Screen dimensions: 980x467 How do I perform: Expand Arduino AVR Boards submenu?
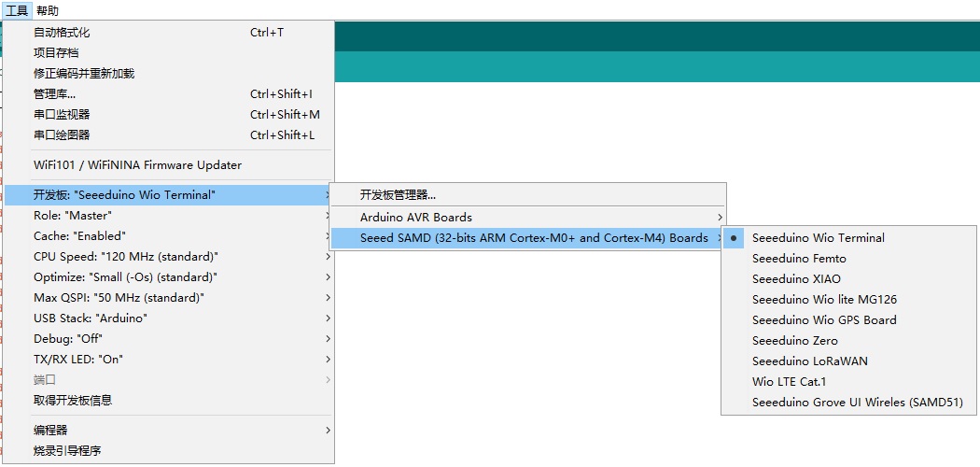coord(527,218)
